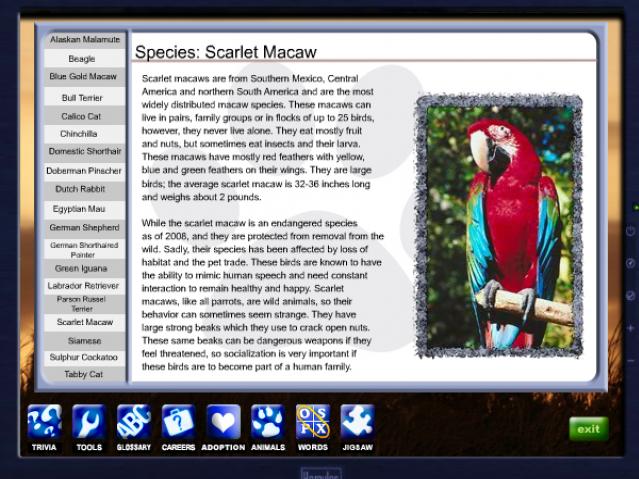The height and width of the screenshot is (479, 639).
Task: Select Egyptian Mau from sidebar
Action: point(84,209)
